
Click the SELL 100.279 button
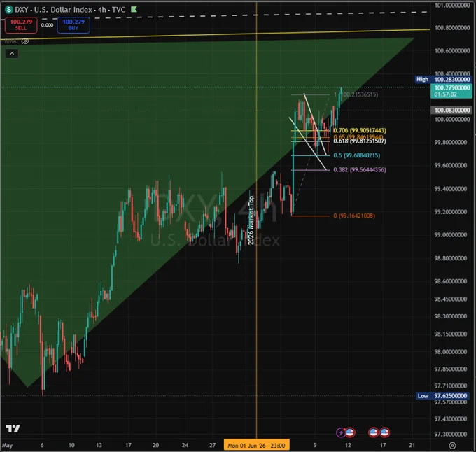[21, 25]
